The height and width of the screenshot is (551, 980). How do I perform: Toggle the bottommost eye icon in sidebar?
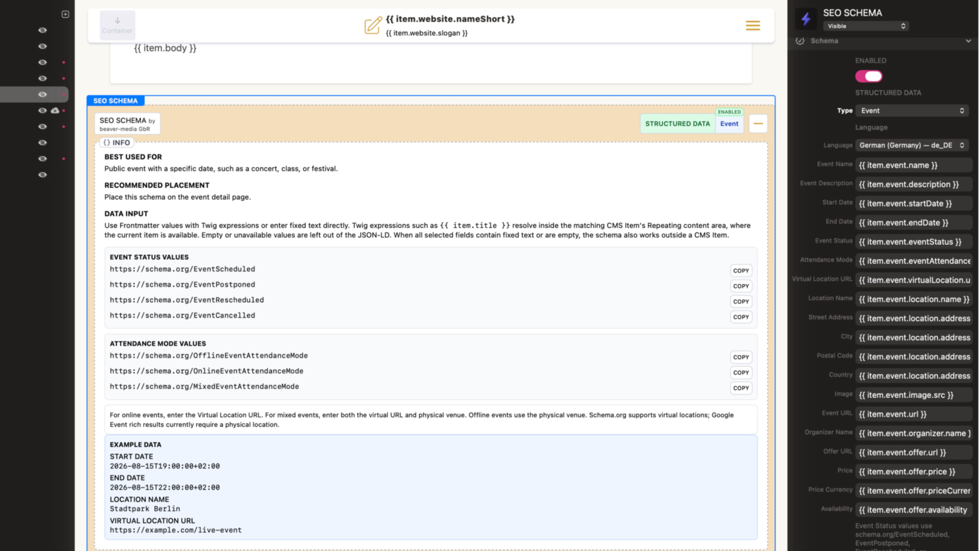[x=43, y=174]
